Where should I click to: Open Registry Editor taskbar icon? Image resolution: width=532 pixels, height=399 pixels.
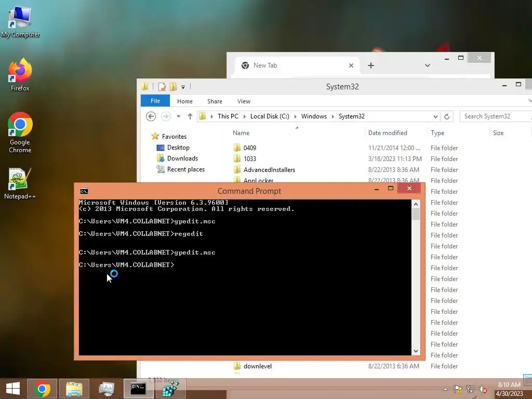(x=170, y=389)
